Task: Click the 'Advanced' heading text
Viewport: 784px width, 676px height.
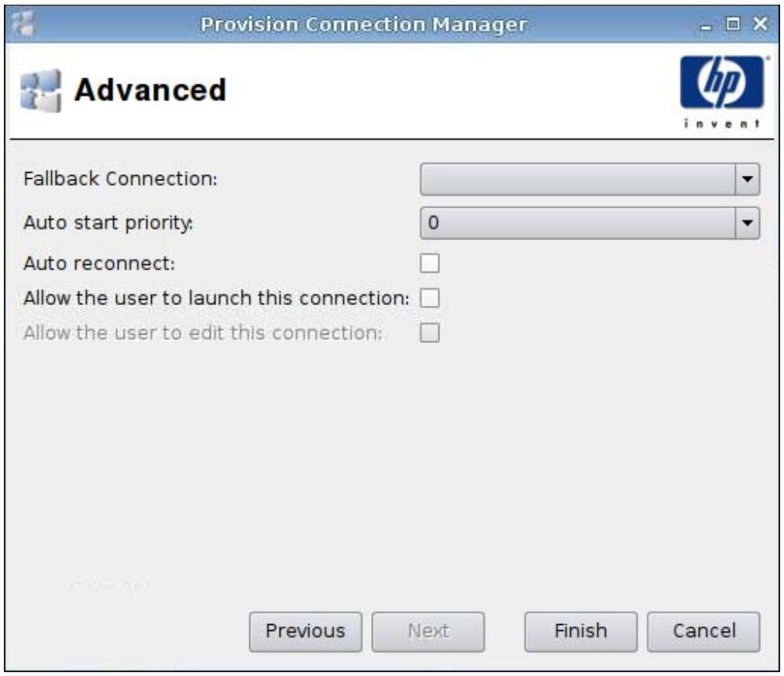Action: 150,90
